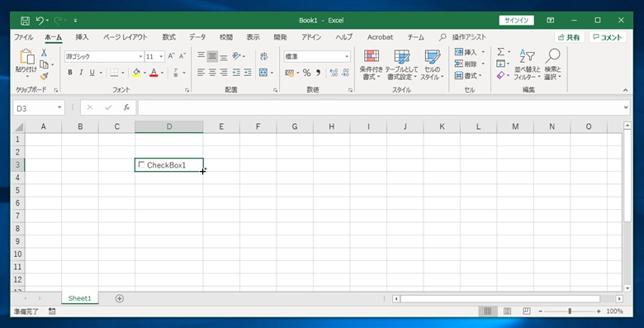This screenshot has width=644, height=328.
Task: Click the サインイン button
Action: coord(516,20)
